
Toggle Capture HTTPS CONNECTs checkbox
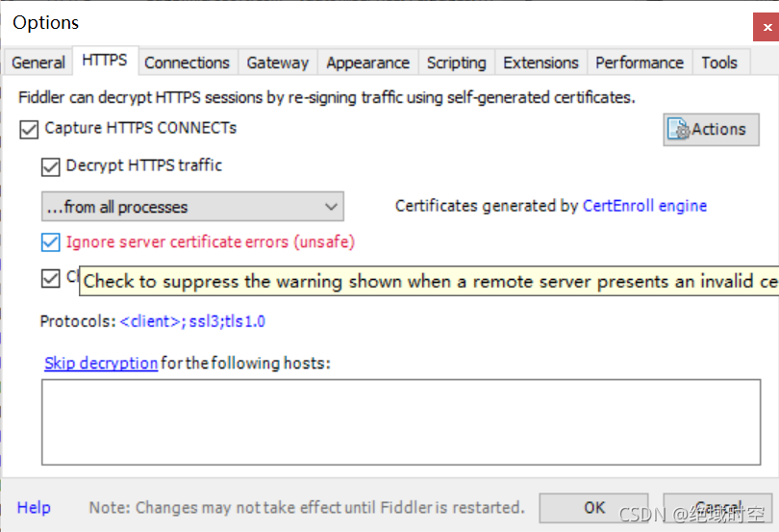click(29, 129)
